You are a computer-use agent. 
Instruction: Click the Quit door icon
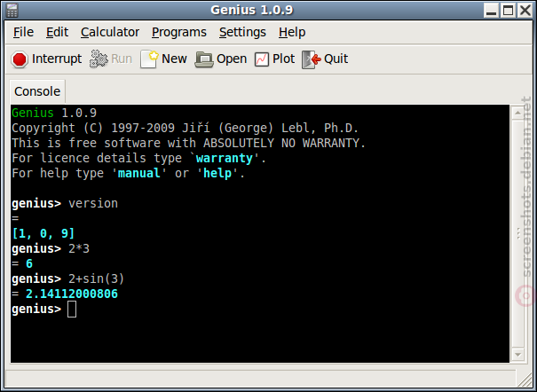tap(311, 59)
